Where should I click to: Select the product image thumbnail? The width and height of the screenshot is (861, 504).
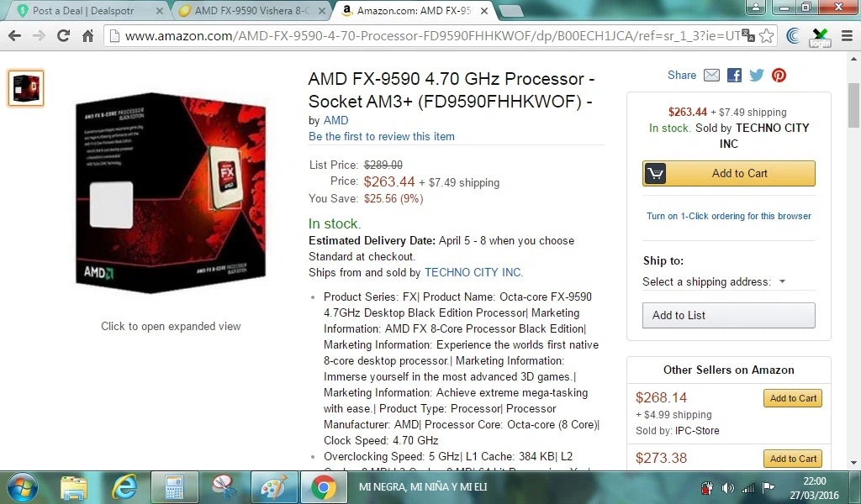26,87
